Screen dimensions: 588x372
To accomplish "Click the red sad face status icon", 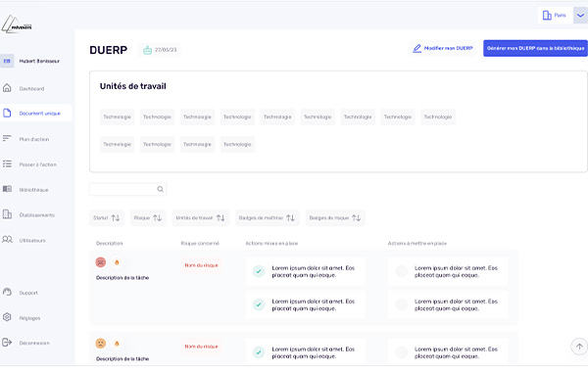I will click(101, 262).
